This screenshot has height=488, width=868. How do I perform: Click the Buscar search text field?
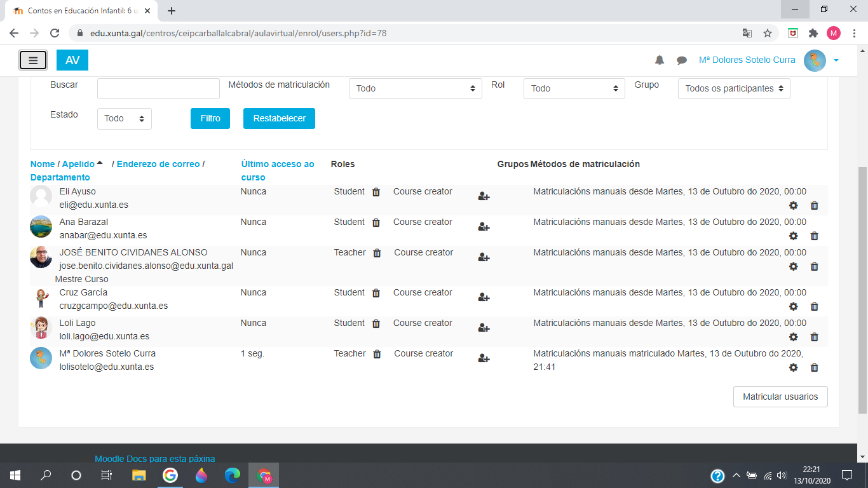click(158, 89)
